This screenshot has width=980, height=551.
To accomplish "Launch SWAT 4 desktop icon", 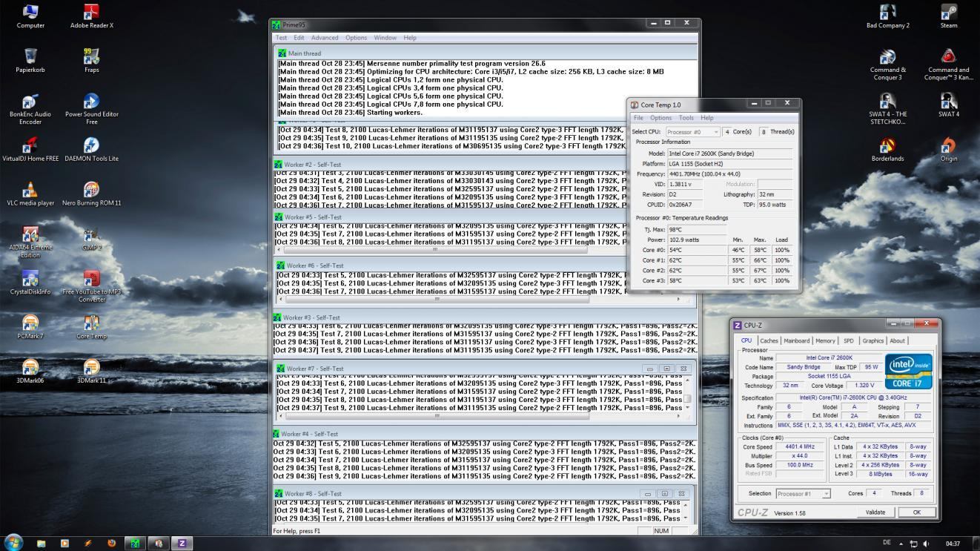I will point(949,105).
